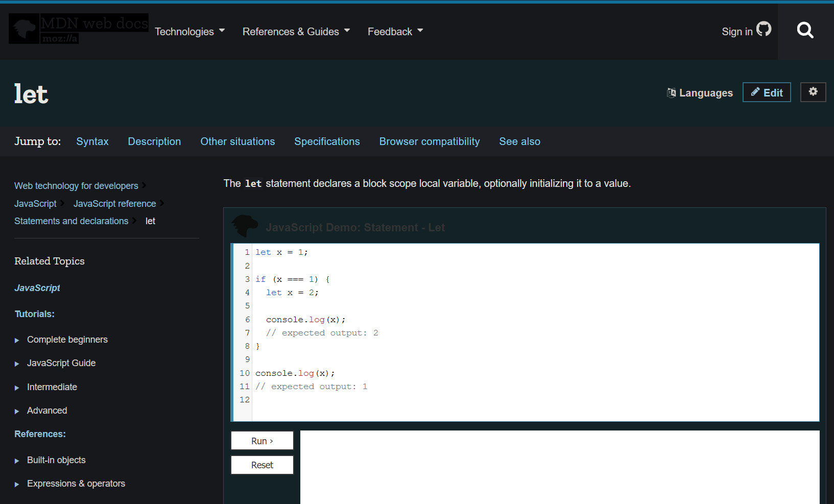Jump to Browser compatibility section
The image size is (834, 504).
click(x=430, y=141)
